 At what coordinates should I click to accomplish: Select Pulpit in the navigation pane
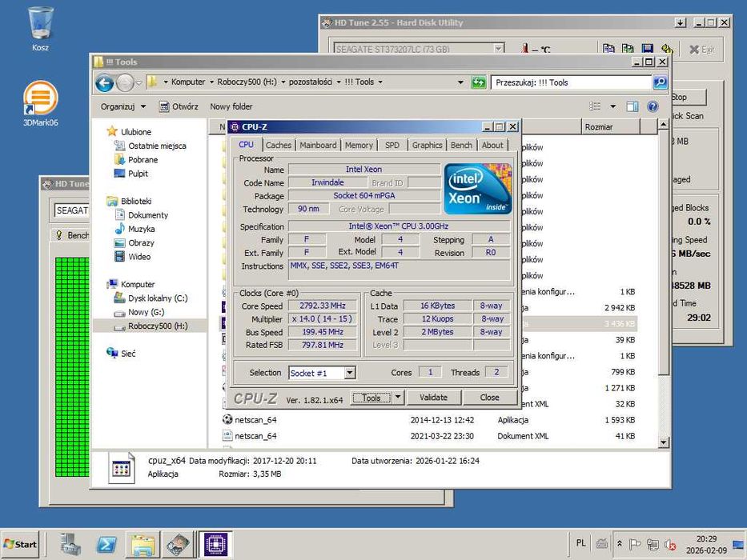tap(138, 174)
